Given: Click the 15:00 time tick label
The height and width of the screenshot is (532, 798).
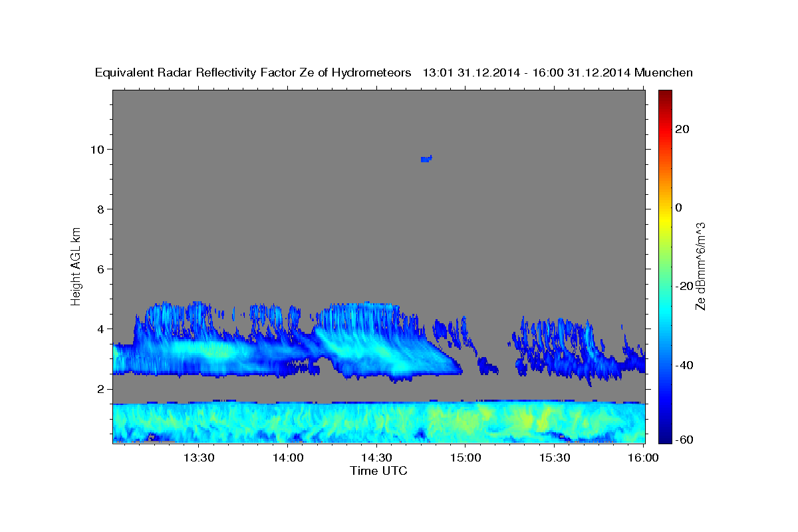Looking at the screenshot, I should click(x=465, y=458).
